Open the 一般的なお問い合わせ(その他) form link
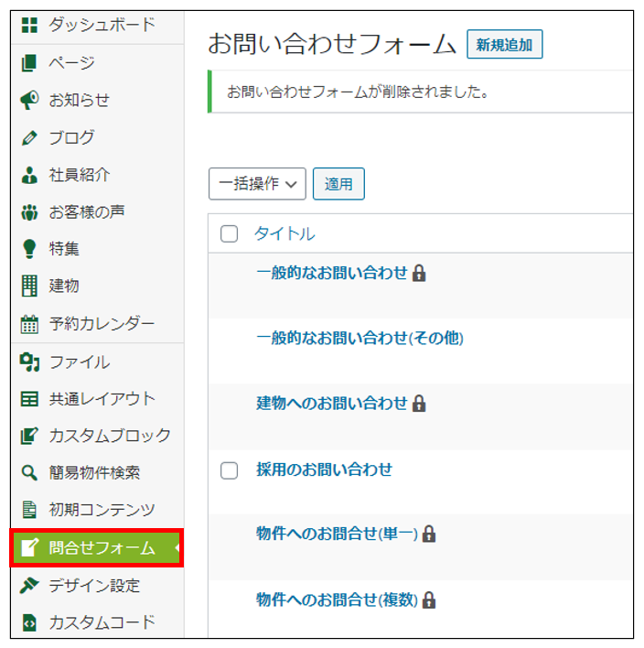 coord(360,339)
